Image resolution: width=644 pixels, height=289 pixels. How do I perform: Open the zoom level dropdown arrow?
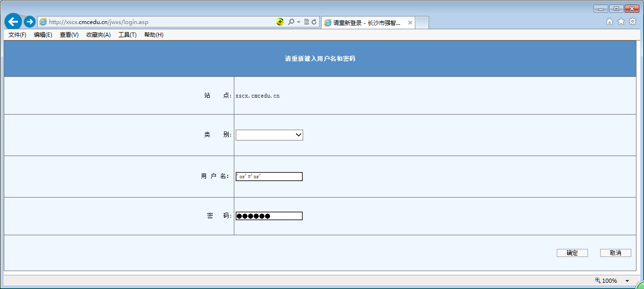627,281
